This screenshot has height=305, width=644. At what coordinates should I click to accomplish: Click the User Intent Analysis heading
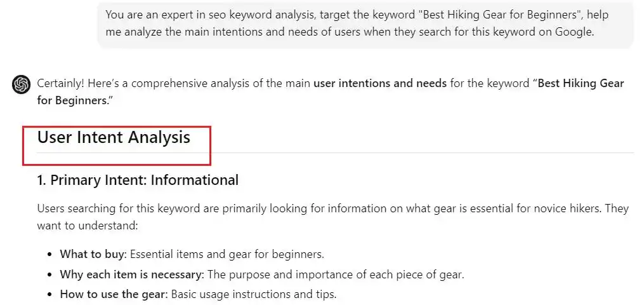point(114,137)
